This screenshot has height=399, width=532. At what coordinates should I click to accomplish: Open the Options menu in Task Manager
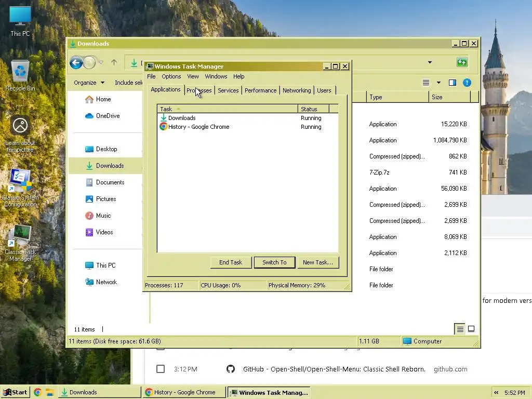pyautogui.click(x=171, y=76)
